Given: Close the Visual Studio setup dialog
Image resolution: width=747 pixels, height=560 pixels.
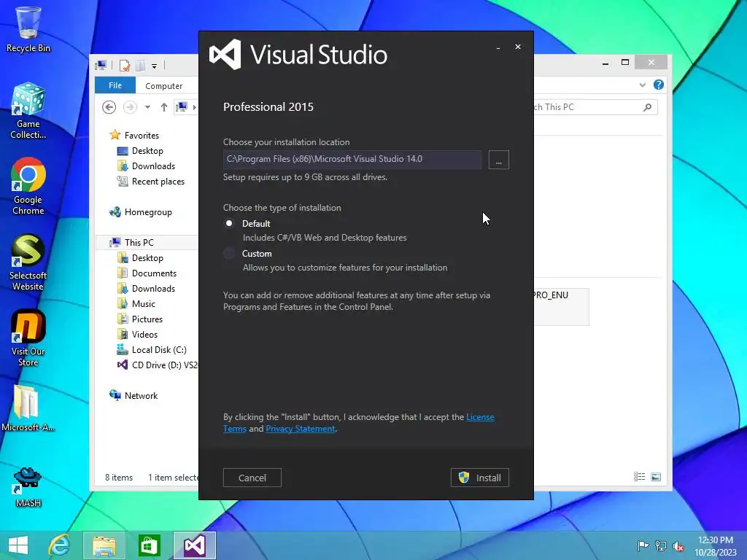Looking at the screenshot, I should (518, 47).
